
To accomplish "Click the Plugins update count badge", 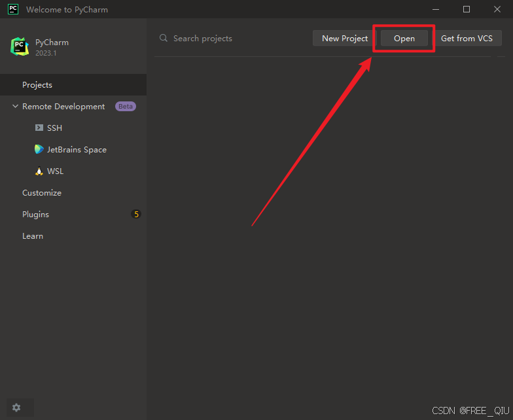I will (x=136, y=215).
